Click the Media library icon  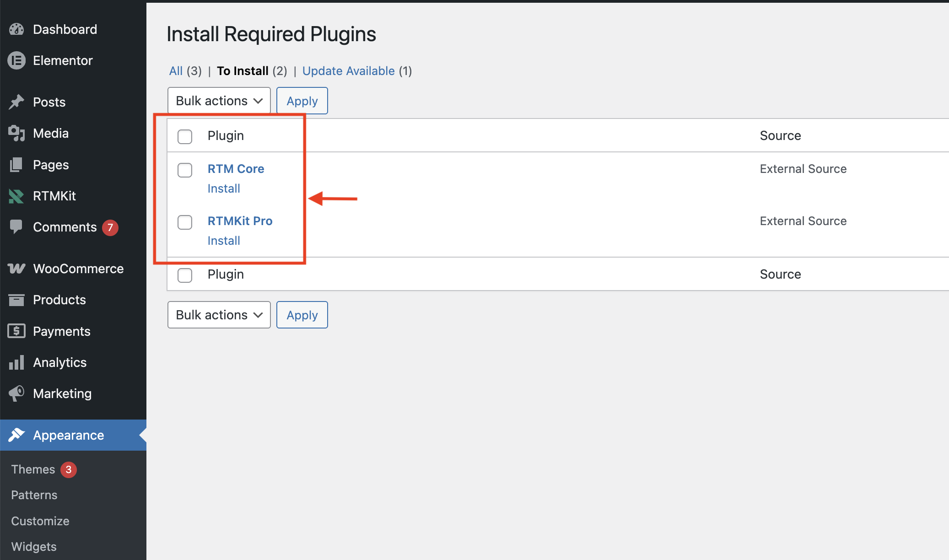click(x=16, y=133)
